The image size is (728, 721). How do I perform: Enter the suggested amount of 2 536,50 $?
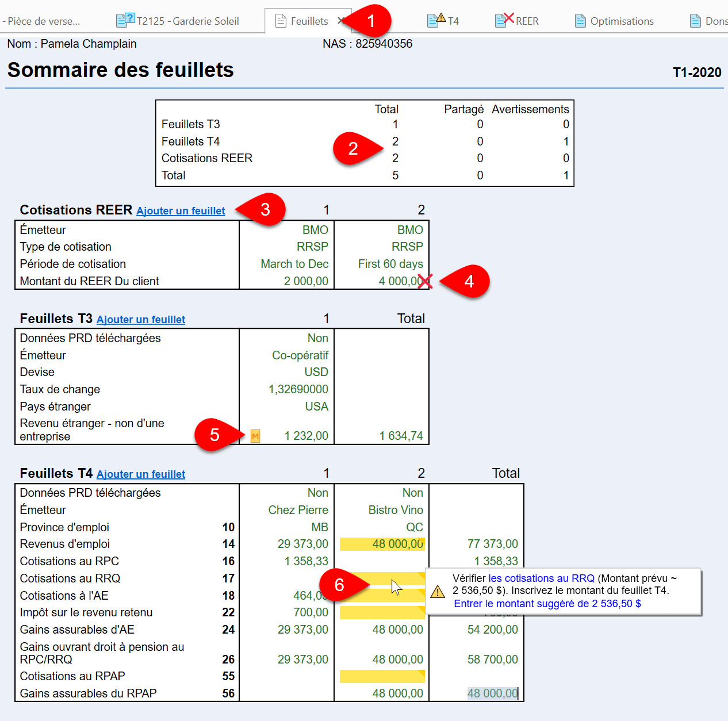coord(547,604)
